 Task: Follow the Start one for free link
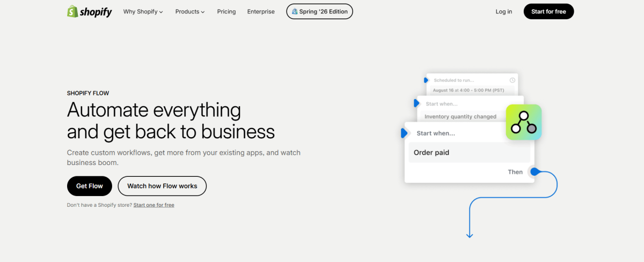tap(154, 205)
